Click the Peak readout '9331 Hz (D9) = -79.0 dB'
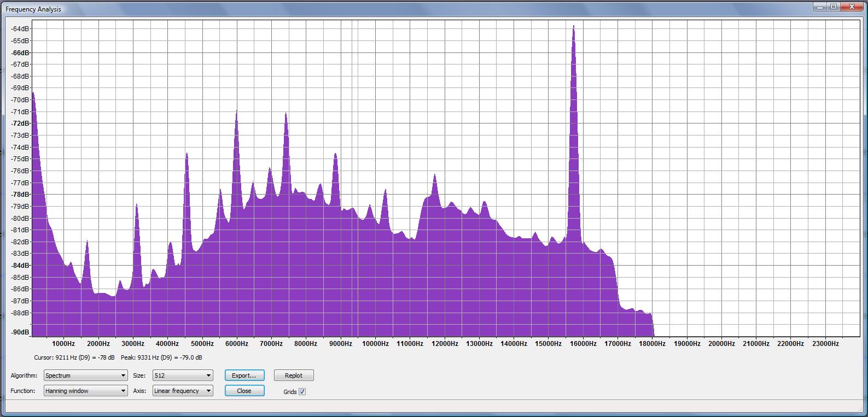Image resolution: width=868 pixels, height=417 pixels. (x=161, y=357)
